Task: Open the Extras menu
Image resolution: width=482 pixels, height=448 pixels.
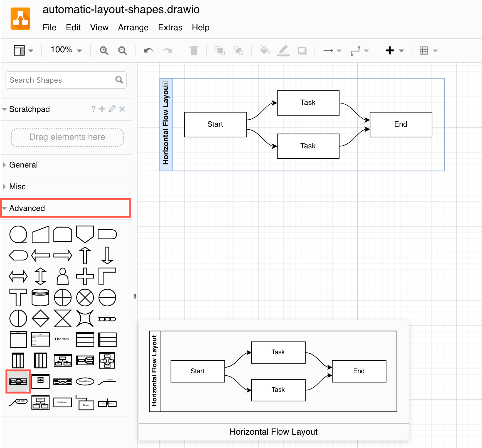Action: point(170,28)
